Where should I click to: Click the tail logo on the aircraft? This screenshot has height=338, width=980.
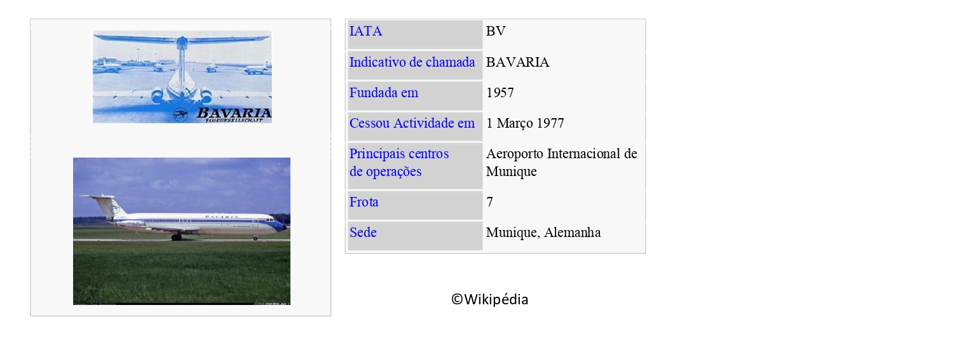[114, 208]
